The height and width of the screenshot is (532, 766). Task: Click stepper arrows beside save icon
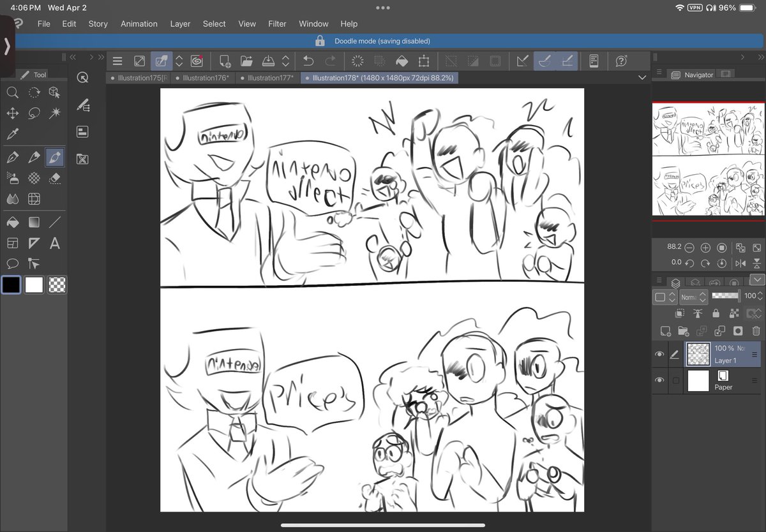pos(285,61)
